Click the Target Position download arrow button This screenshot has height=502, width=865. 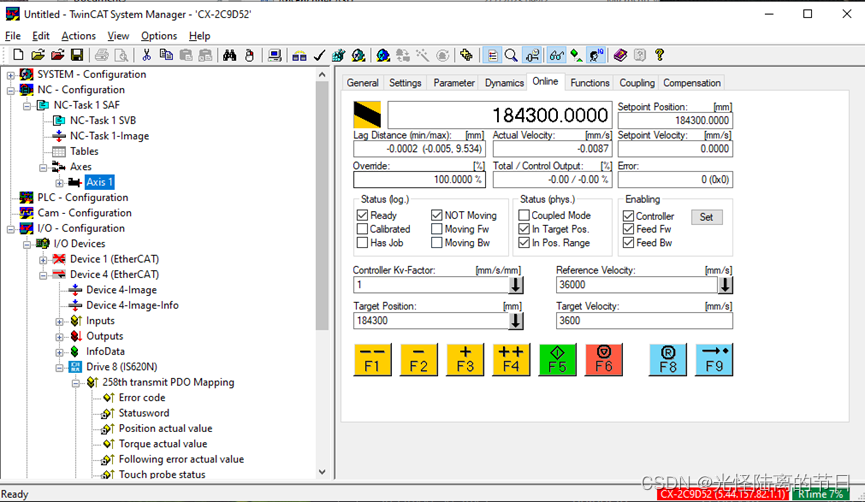[x=516, y=321]
